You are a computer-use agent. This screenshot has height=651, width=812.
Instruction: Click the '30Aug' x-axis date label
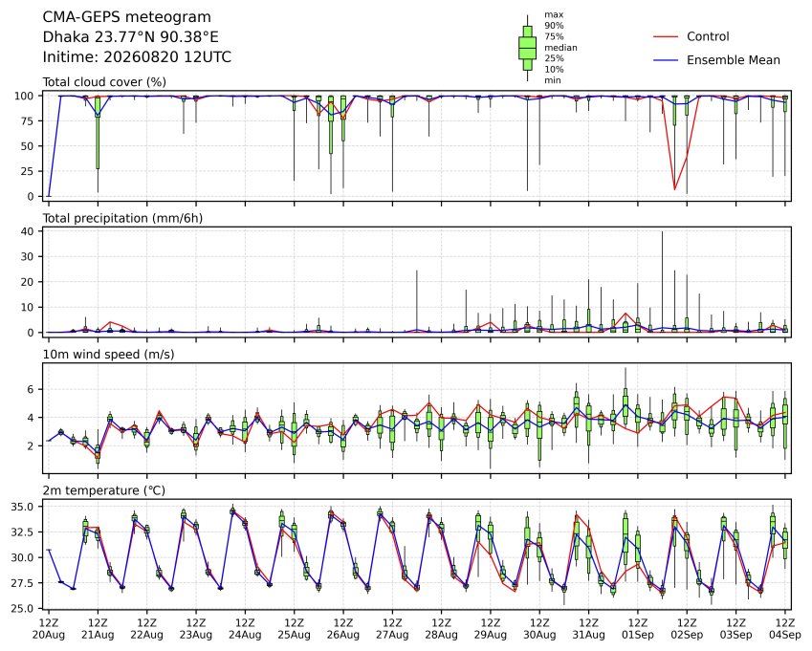pyautogui.click(x=539, y=635)
